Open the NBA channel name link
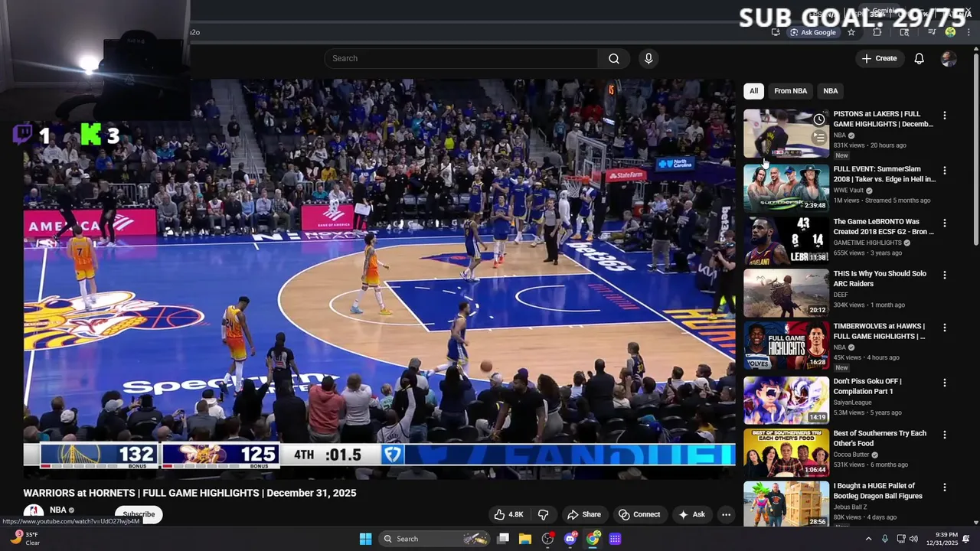Viewport: 980px width, 551px height. [x=58, y=510]
